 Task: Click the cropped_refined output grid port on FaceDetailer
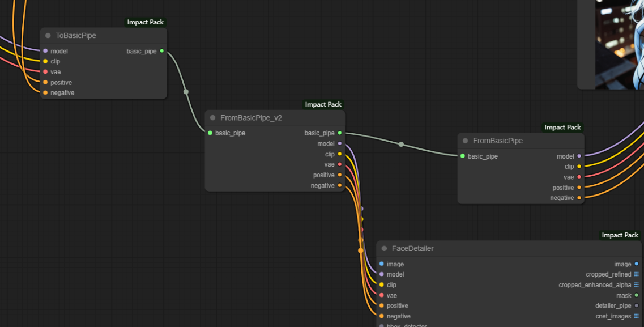click(637, 274)
